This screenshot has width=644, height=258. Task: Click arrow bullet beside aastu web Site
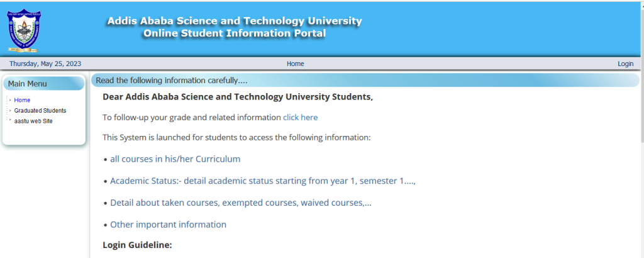[x=10, y=121]
